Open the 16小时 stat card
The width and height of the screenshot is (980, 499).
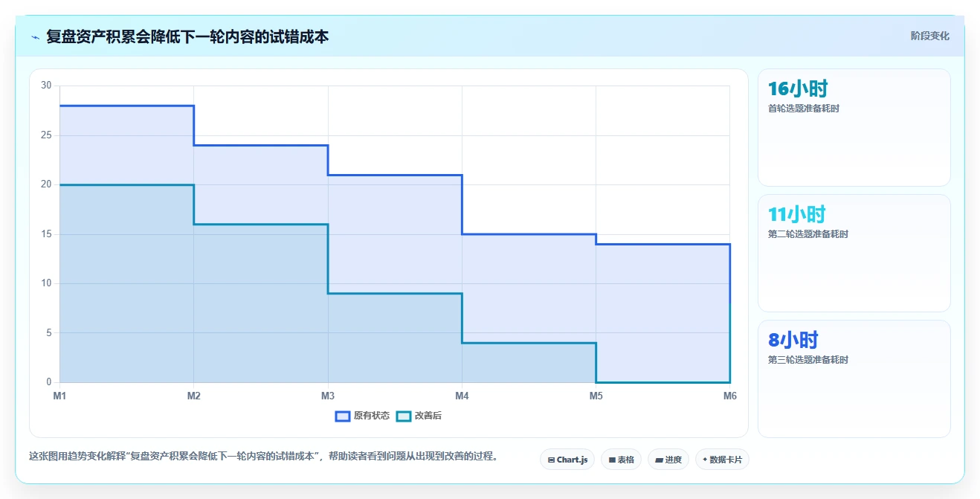pos(854,127)
